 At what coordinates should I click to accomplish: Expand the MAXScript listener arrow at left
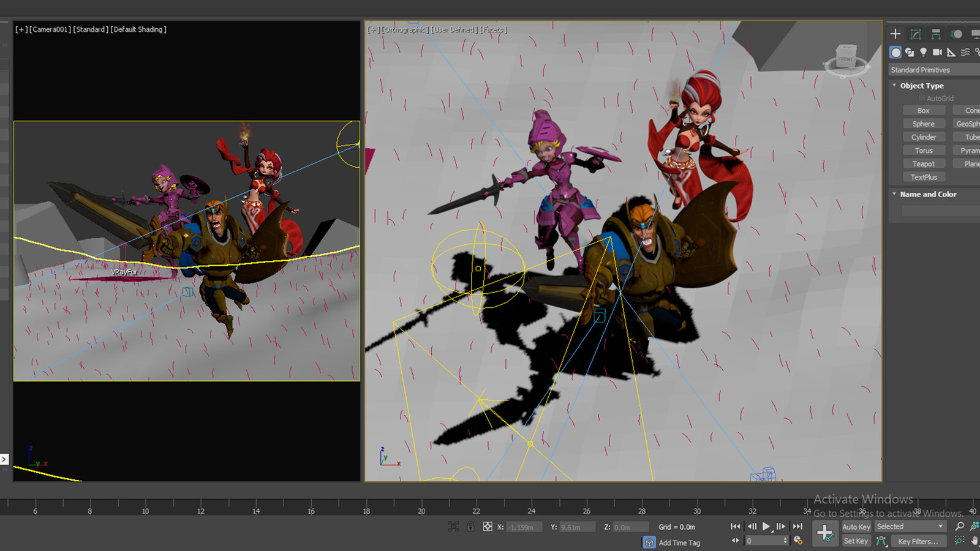click(x=4, y=459)
